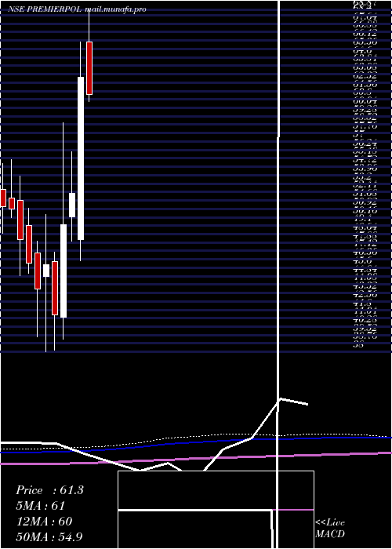
Task: Click the 12MA : 60 value
Action: click(44, 522)
